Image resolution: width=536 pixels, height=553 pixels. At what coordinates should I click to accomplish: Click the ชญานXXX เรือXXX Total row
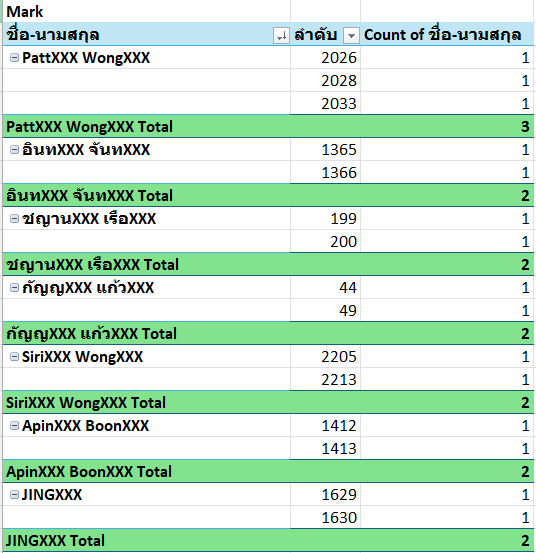[x=268, y=265]
